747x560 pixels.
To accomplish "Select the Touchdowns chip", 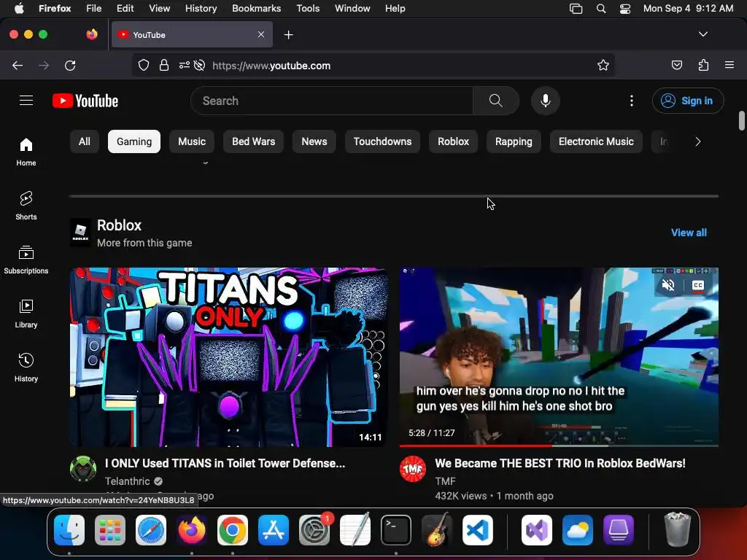I will [382, 141].
